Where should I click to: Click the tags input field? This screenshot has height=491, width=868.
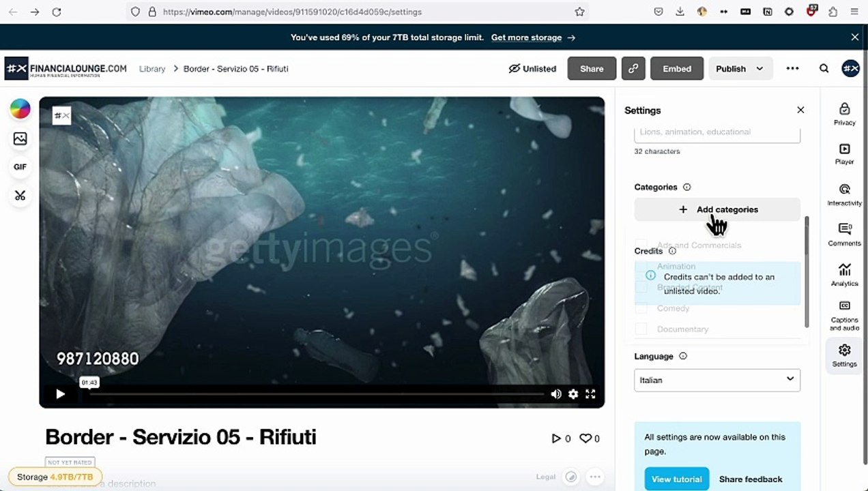pos(717,132)
